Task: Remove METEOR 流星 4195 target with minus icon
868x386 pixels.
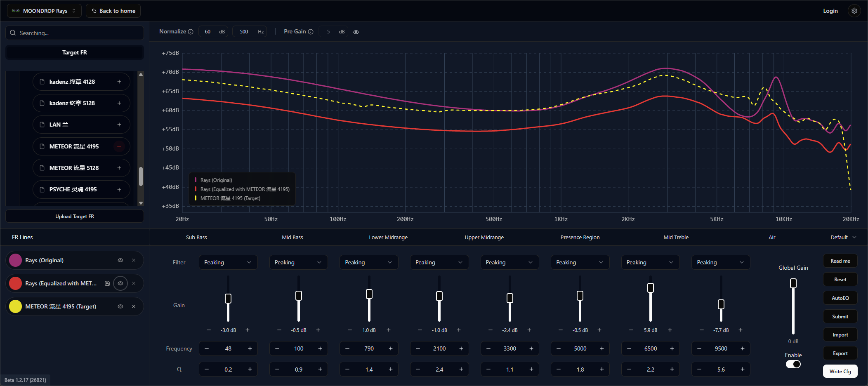Action: pos(119,146)
